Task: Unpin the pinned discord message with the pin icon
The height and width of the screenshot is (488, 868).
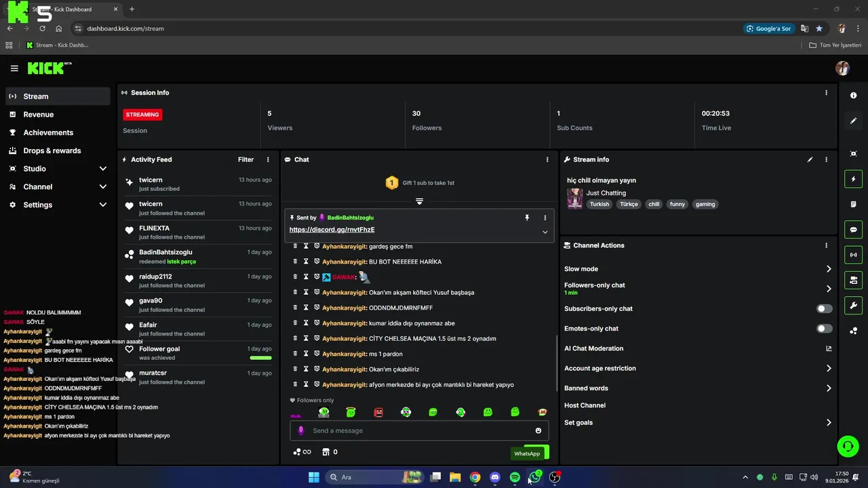Action: (x=527, y=218)
